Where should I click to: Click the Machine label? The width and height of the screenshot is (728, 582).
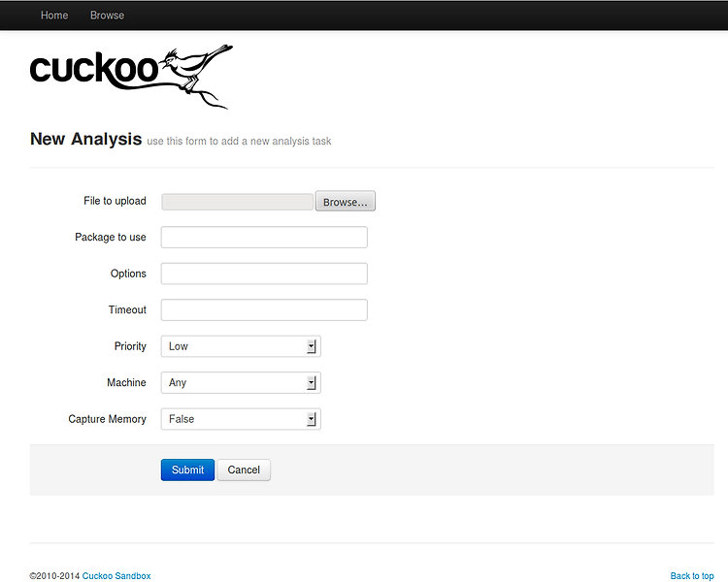(x=126, y=382)
